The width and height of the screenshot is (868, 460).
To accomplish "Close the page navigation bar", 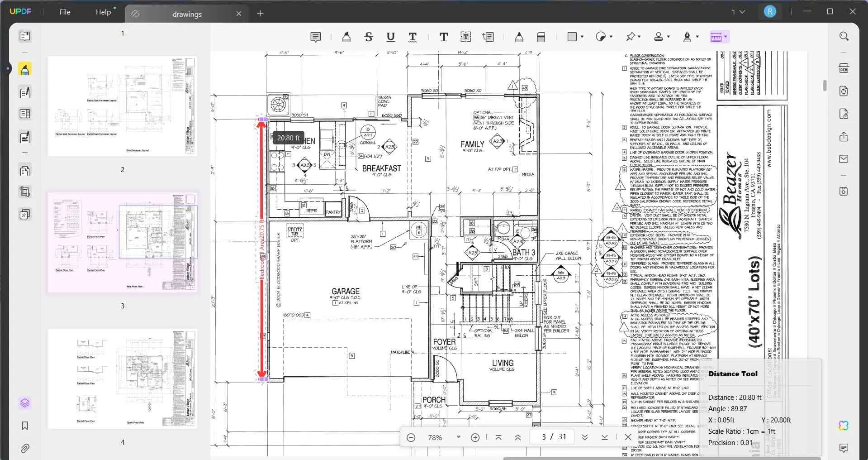I will pos(628,437).
